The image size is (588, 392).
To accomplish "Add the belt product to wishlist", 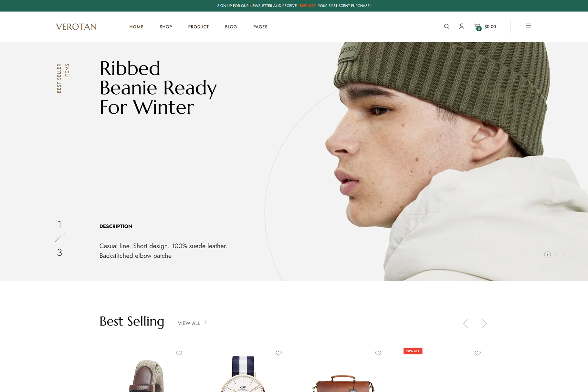I will pyautogui.click(x=179, y=353).
